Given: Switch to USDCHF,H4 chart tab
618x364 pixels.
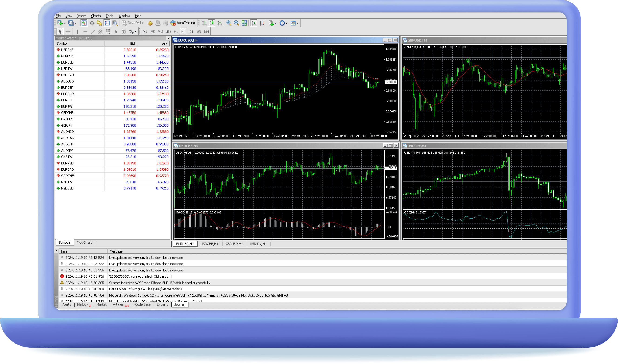Looking at the screenshot, I should (x=209, y=244).
